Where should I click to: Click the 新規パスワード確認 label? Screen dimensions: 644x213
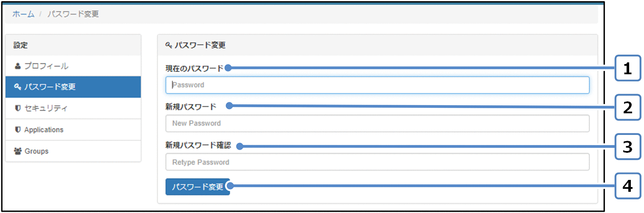point(198,145)
